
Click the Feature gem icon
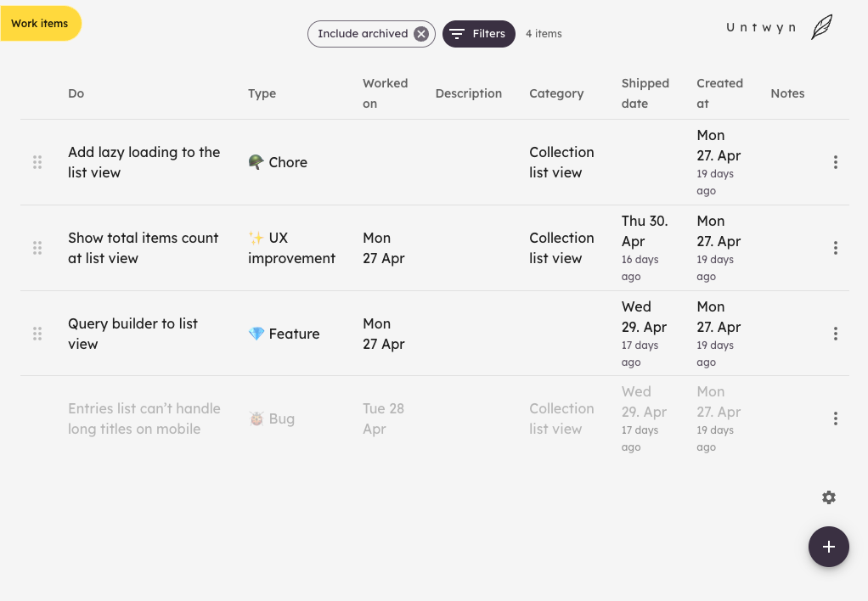256,333
